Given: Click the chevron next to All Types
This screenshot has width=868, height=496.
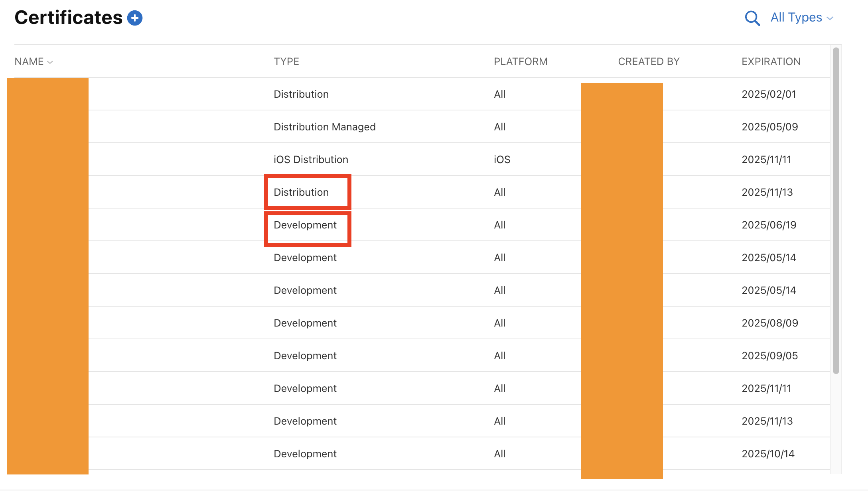Looking at the screenshot, I should 830,18.
